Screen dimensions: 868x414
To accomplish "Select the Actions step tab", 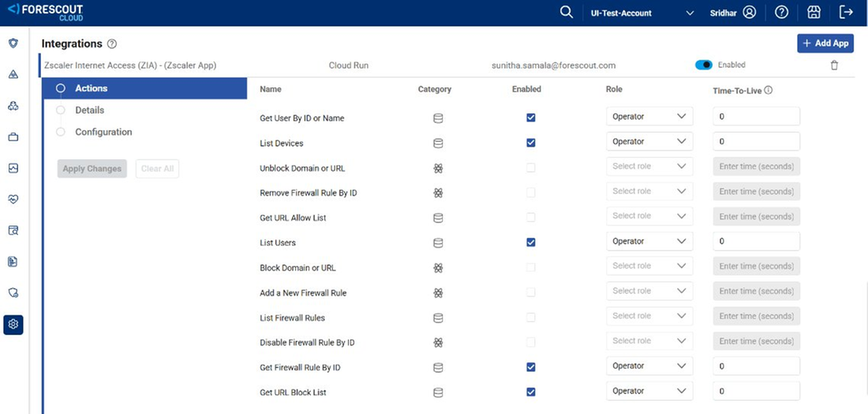I will click(x=145, y=88).
